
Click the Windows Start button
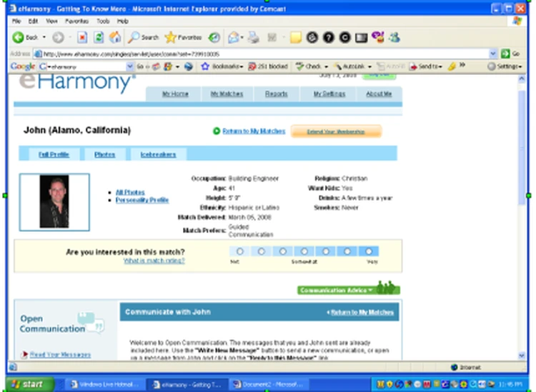point(30,384)
